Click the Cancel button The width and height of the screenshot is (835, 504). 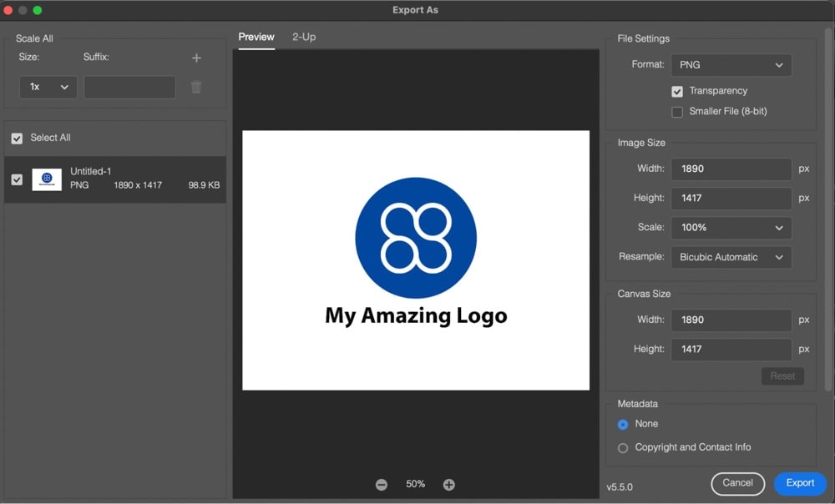737,483
